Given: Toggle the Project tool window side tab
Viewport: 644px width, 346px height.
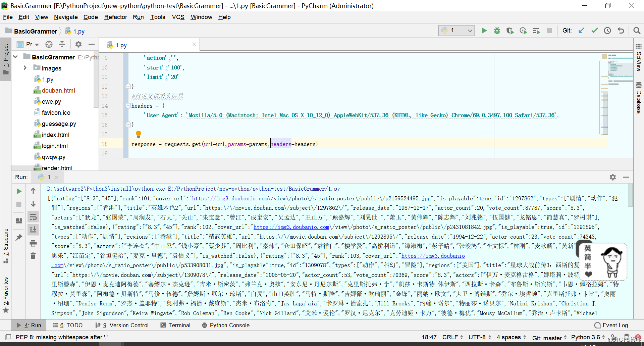Looking at the screenshot, I should pos(6,59).
